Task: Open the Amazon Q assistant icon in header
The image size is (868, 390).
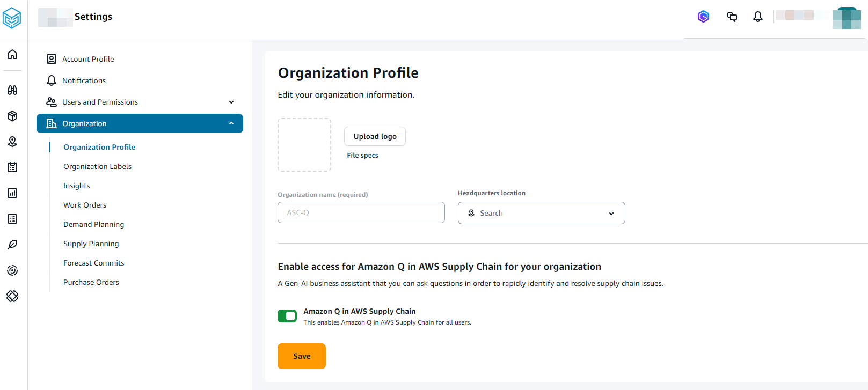Action: [x=703, y=17]
